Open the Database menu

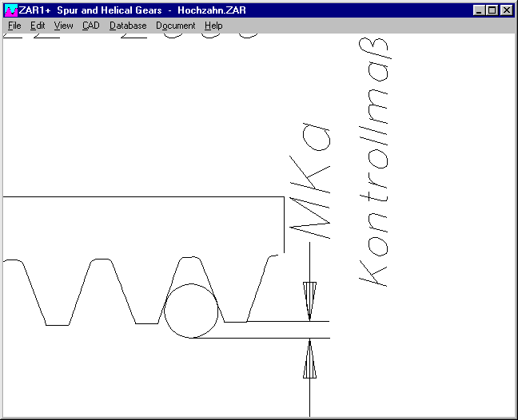(x=128, y=26)
